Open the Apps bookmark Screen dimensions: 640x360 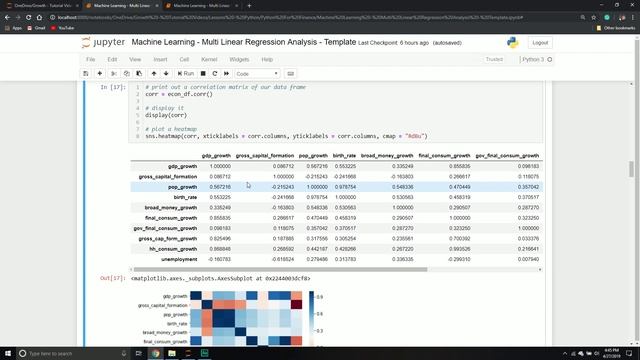point(13,28)
